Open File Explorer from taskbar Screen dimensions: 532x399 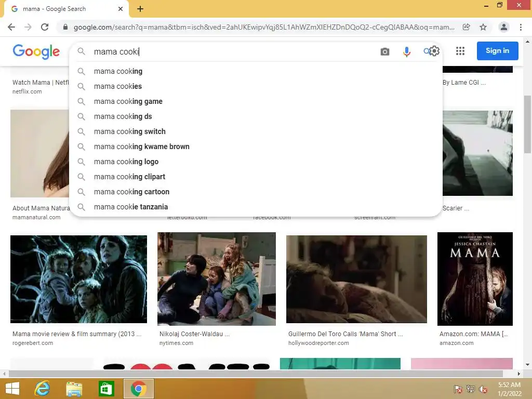click(74, 389)
